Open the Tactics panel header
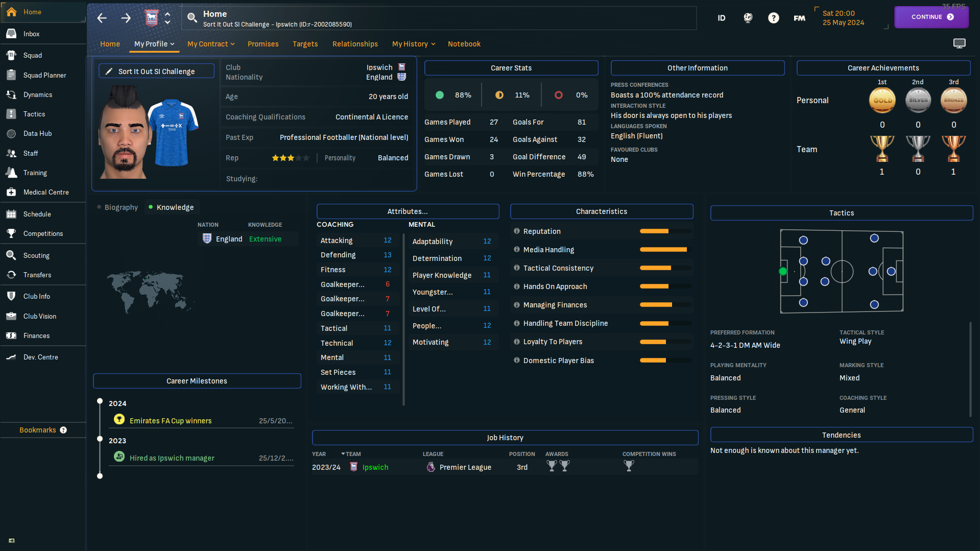 pos(842,213)
